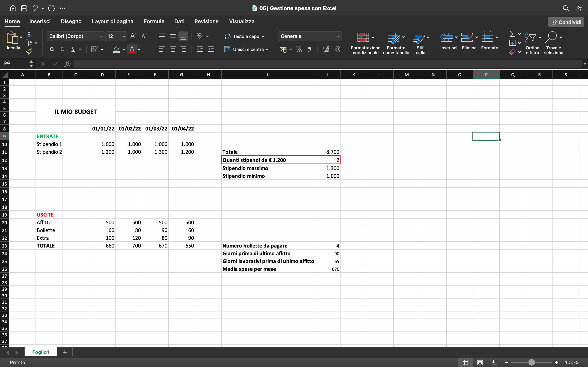588x367 pixels.
Task: Click the Condividi button
Action: [566, 22]
